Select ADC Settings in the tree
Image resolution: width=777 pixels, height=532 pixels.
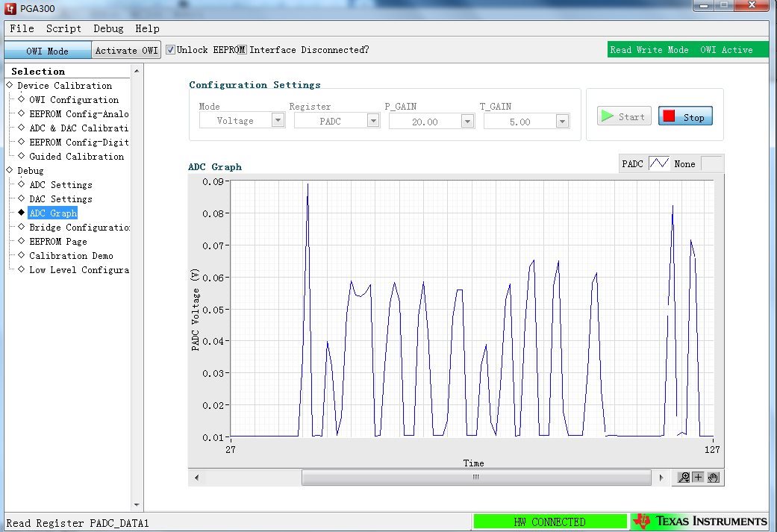tap(60, 185)
